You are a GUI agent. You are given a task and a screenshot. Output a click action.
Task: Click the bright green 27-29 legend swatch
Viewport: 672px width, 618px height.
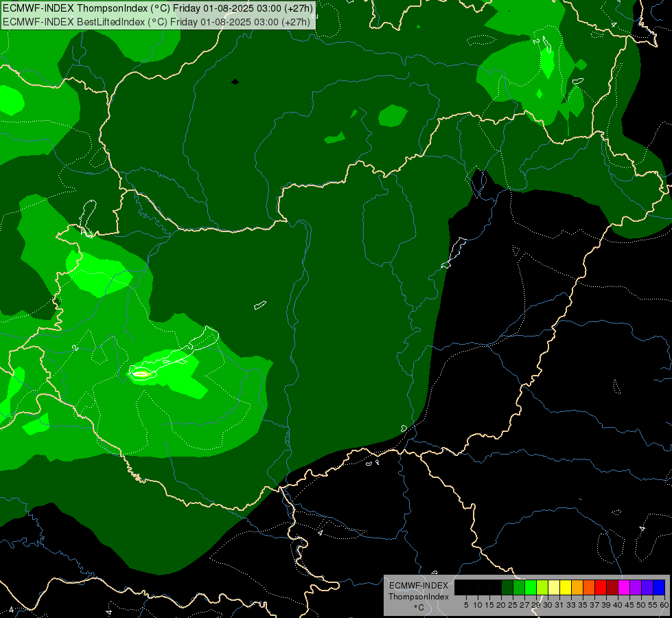[x=531, y=588]
